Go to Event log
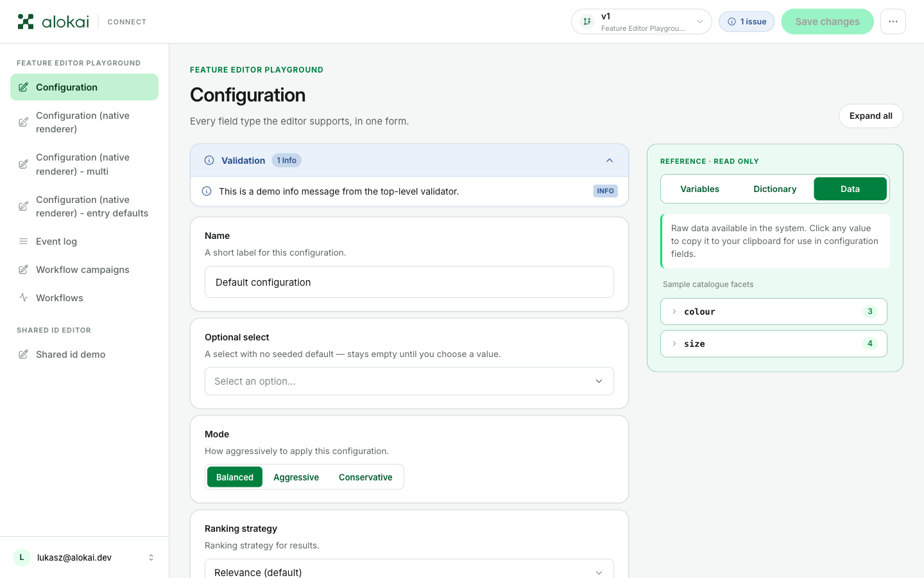The image size is (924, 578). coord(84,241)
